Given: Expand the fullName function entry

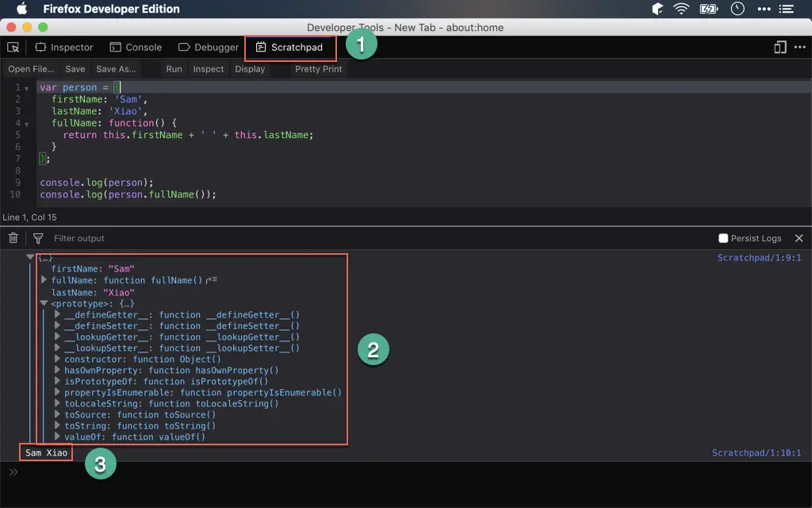Looking at the screenshot, I should (x=44, y=280).
